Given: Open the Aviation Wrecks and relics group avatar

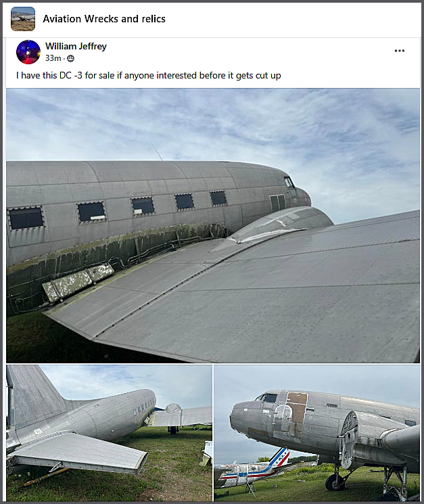Looking at the screenshot, I should [23, 19].
